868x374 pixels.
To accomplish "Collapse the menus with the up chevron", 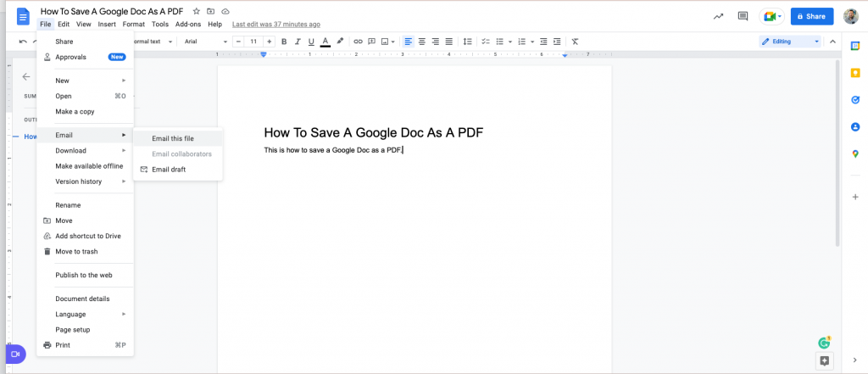I will (x=832, y=42).
